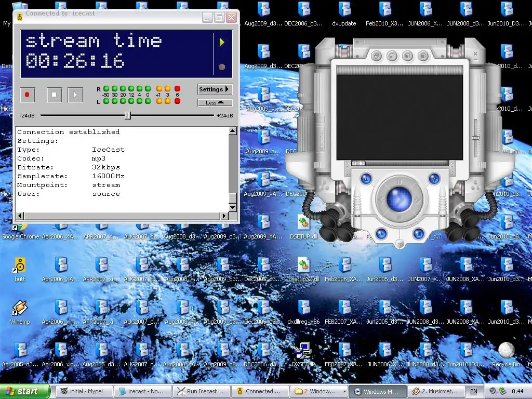Image resolution: width=532 pixels, height=399 pixels.
Task: Click the 'Connection established' log line
Action: point(68,132)
